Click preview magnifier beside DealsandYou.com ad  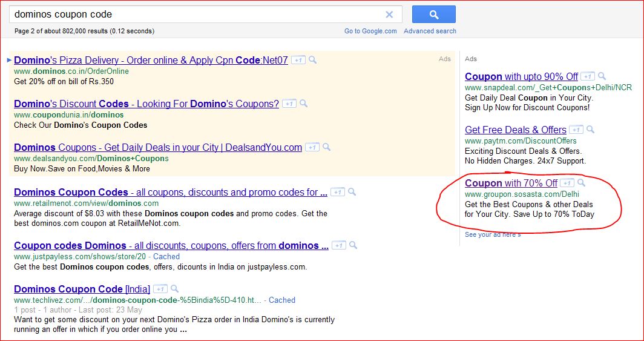click(x=326, y=147)
